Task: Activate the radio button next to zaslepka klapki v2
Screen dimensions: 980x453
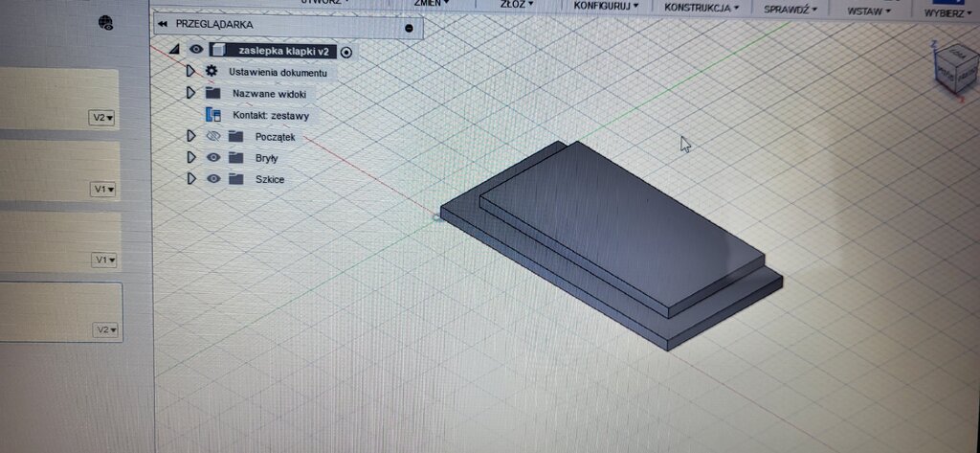Action: click(346, 53)
